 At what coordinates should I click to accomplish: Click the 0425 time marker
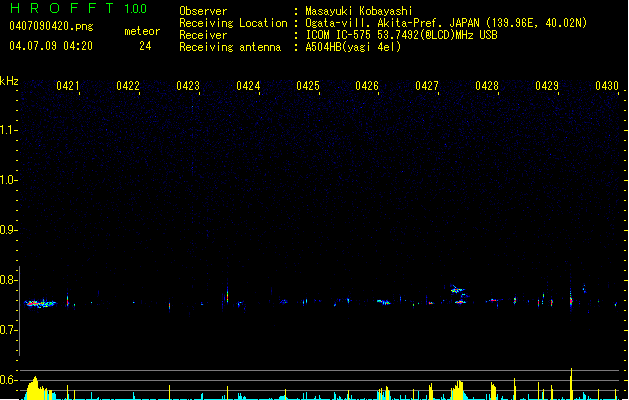point(308,86)
